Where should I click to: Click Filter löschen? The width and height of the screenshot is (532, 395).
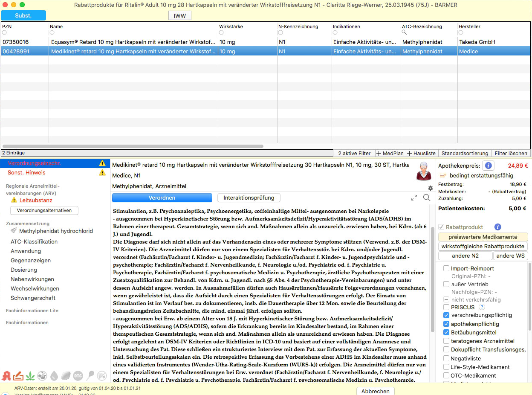(x=511, y=153)
